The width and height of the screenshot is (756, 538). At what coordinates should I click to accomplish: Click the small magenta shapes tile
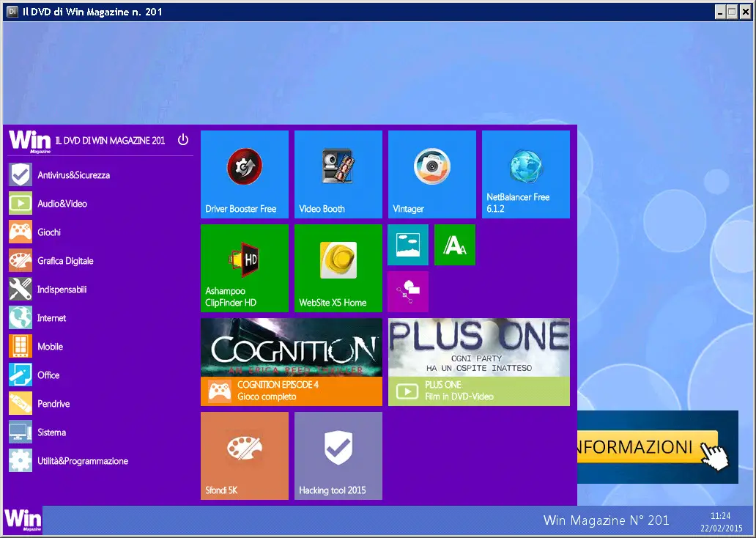coord(408,292)
